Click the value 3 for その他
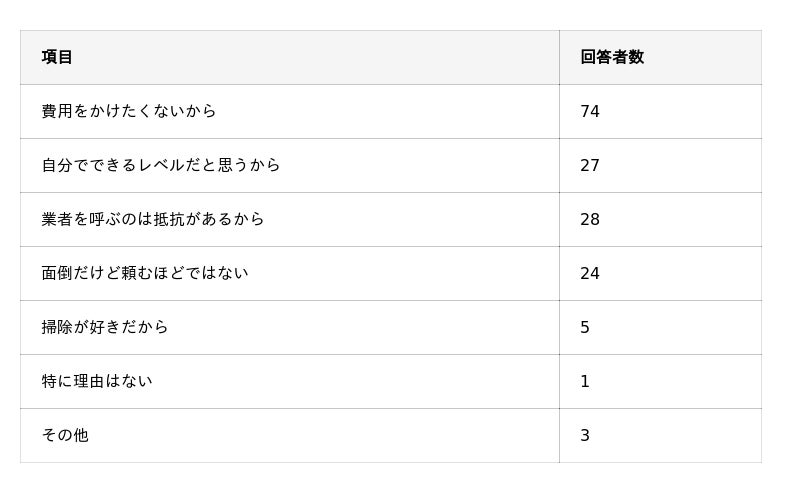800x493 pixels. point(585,435)
